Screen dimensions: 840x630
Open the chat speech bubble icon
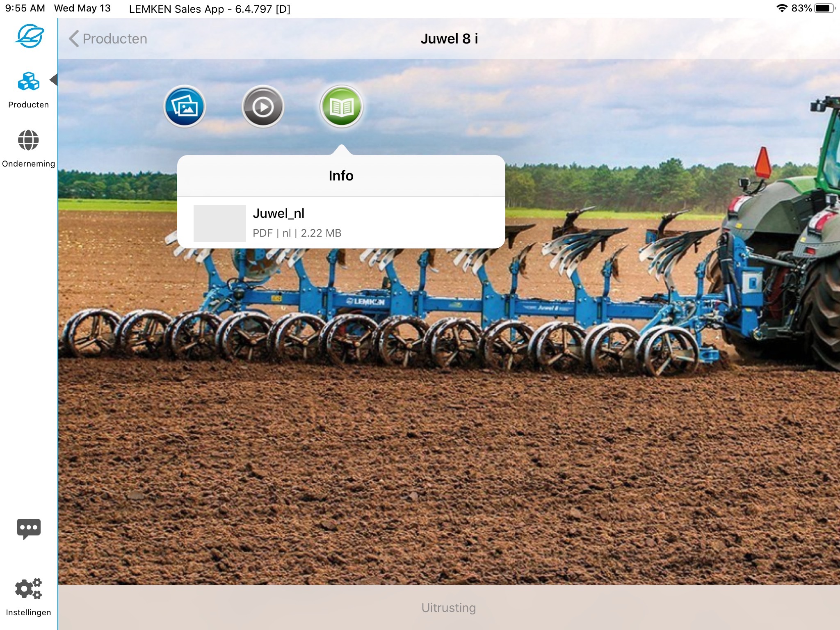coord(28,528)
